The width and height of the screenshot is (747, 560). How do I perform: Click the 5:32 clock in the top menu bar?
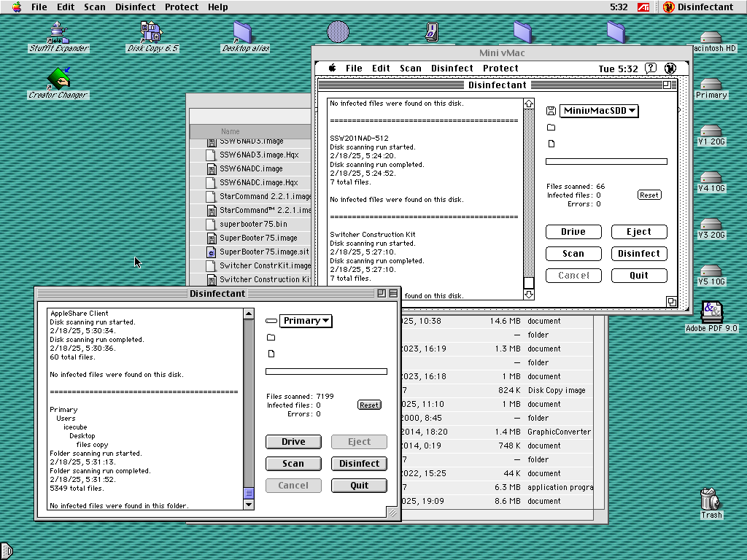[x=619, y=7]
